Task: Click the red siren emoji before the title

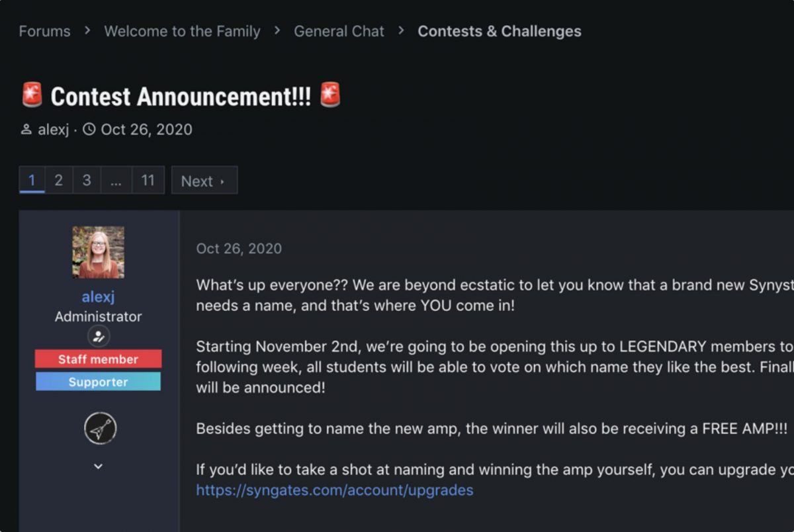Action: point(32,95)
